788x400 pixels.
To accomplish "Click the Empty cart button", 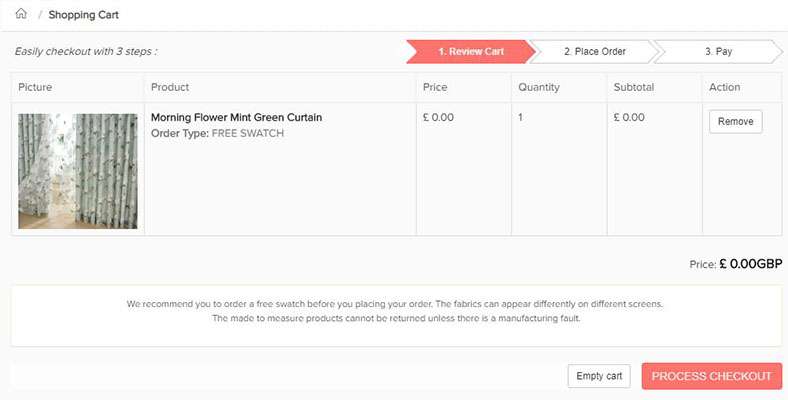I will 599,376.
